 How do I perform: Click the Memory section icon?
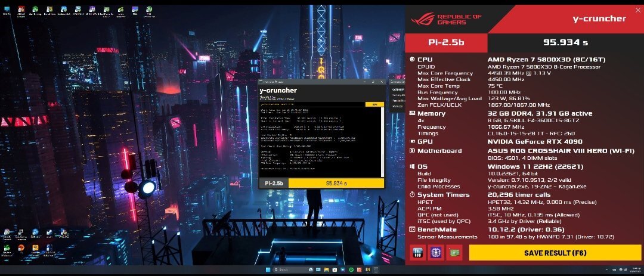[x=413, y=113]
